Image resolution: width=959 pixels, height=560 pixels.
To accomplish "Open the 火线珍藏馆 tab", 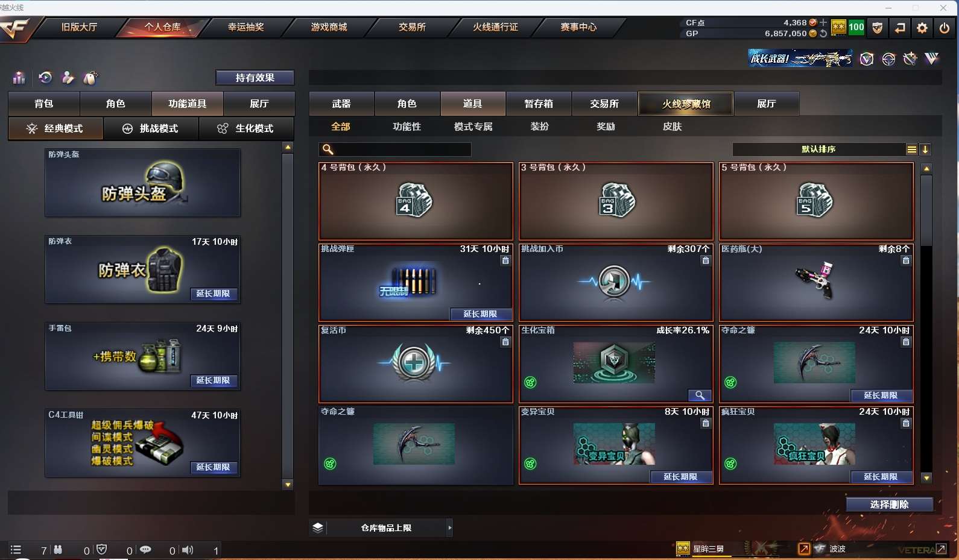I will [686, 104].
